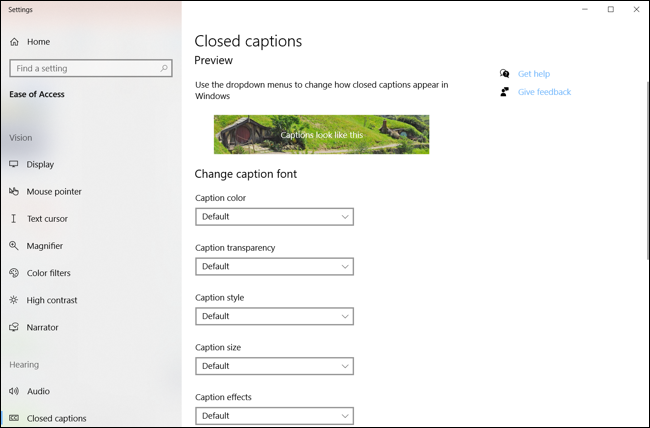Click the Narrator icon
The height and width of the screenshot is (428, 650).
pyautogui.click(x=14, y=327)
